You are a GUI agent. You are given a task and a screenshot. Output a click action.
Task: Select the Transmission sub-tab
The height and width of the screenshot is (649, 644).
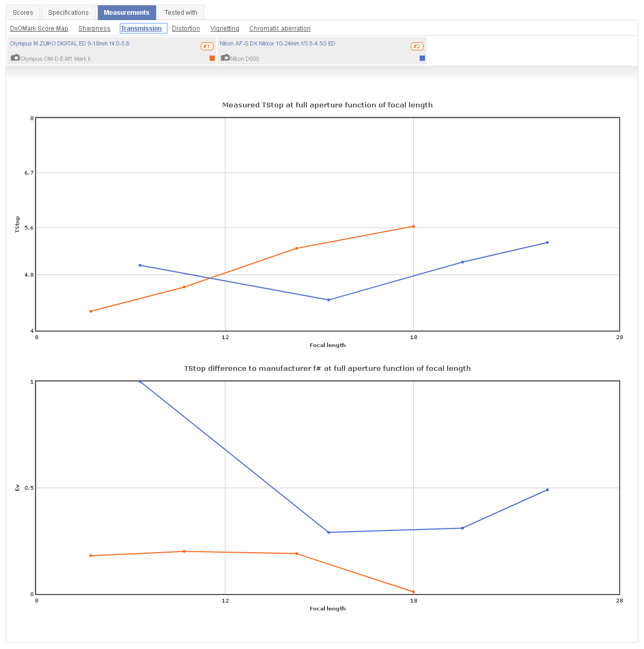pyautogui.click(x=141, y=29)
